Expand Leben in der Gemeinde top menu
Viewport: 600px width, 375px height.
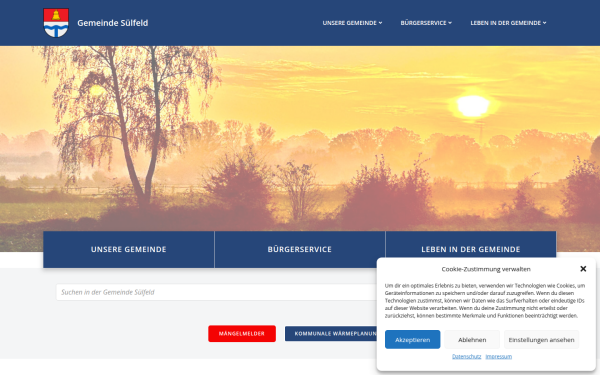point(508,23)
